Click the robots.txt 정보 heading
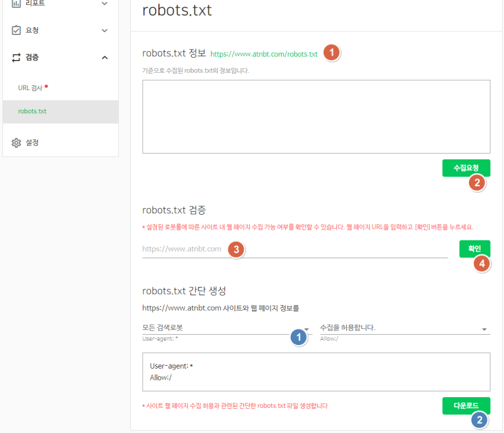Image resolution: width=504 pixels, height=433 pixels. [x=174, y=53]
